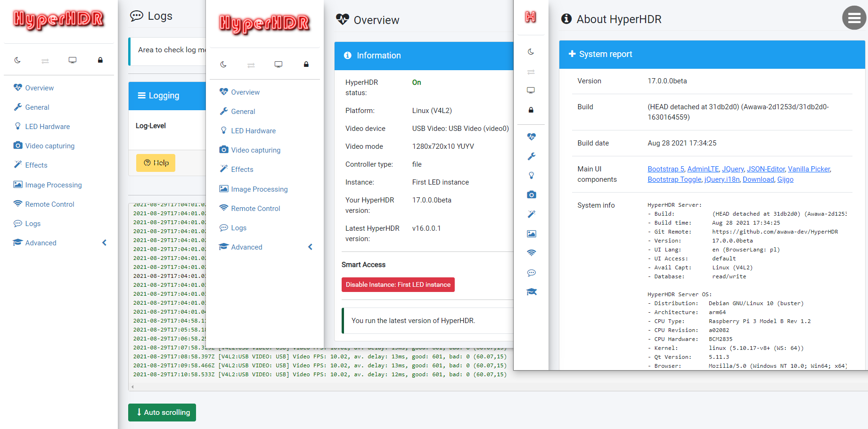The width and height of the screenshot is (868, 429).
Task: Expand Advanced chevron in Logs window sidebar
Action: point(105,243)
